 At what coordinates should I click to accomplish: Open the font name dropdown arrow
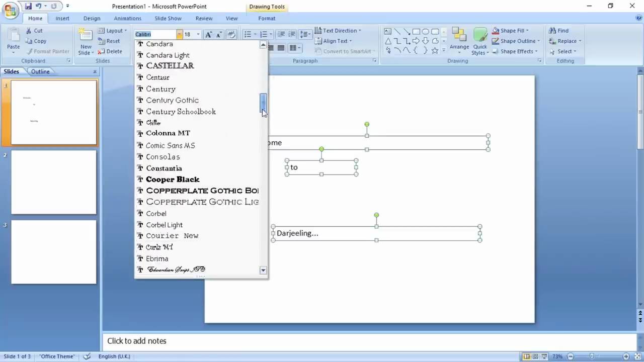tap(179, 34)
